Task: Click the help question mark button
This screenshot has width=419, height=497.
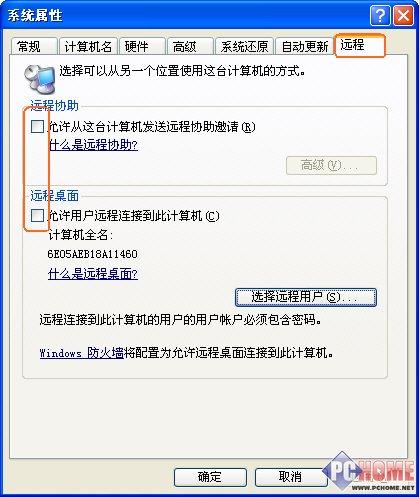Action: (x=380, y=16)
